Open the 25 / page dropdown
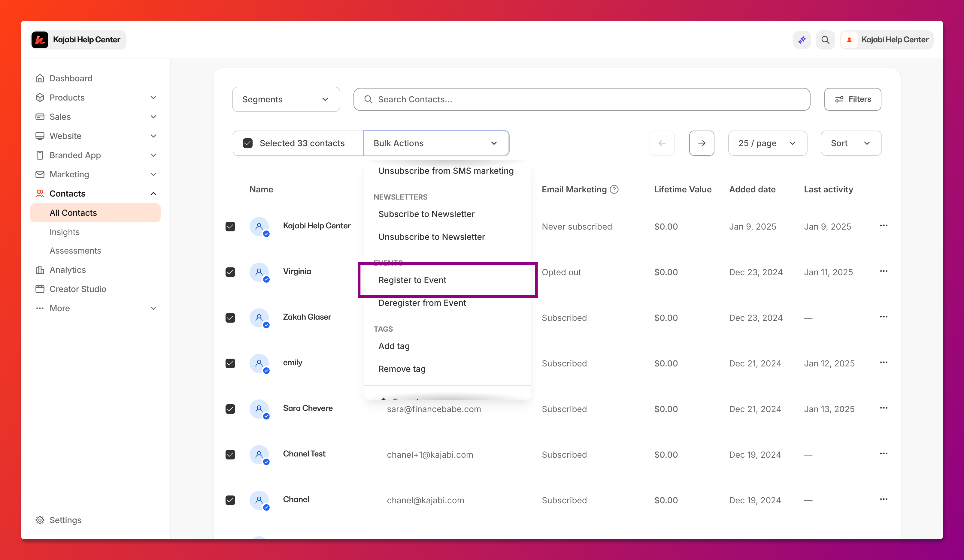The width and height of the screenshot is (964, 560). 767,143
